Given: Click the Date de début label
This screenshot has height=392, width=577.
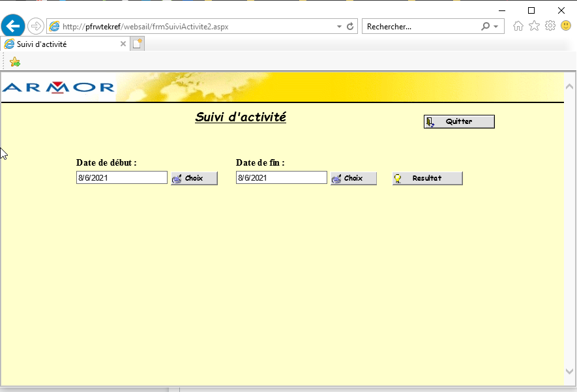Looking at the screenshot, I should tap(106, 162).
